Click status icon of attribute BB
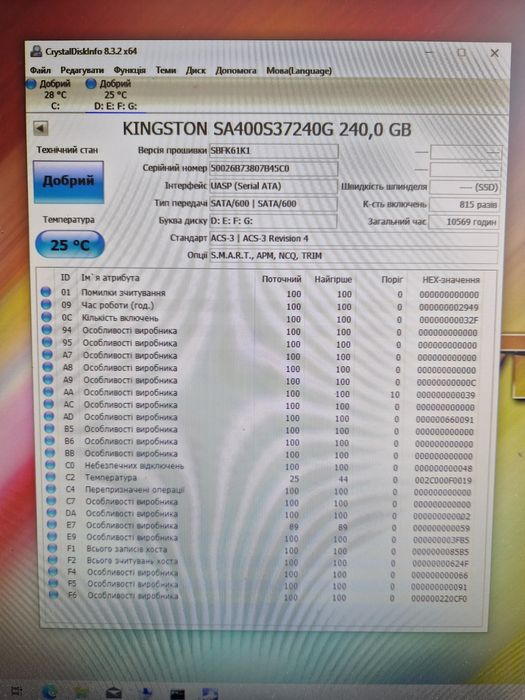The height and width of the screenshot is (700, 525). click(x=50, y=453)
